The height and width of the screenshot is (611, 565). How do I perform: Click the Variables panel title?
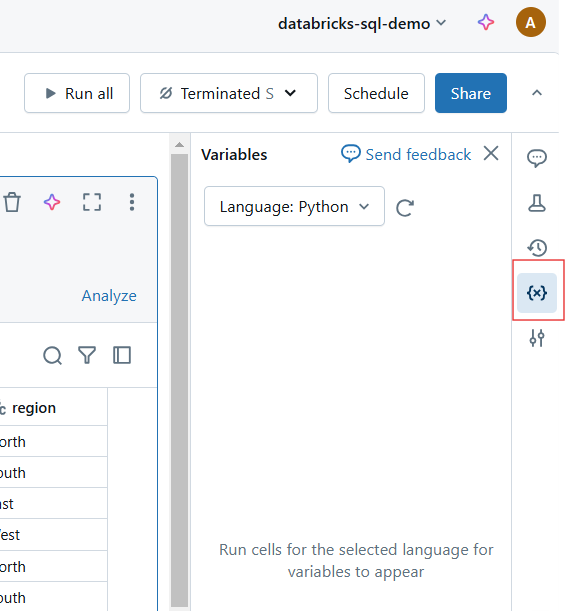coord(234,155)
